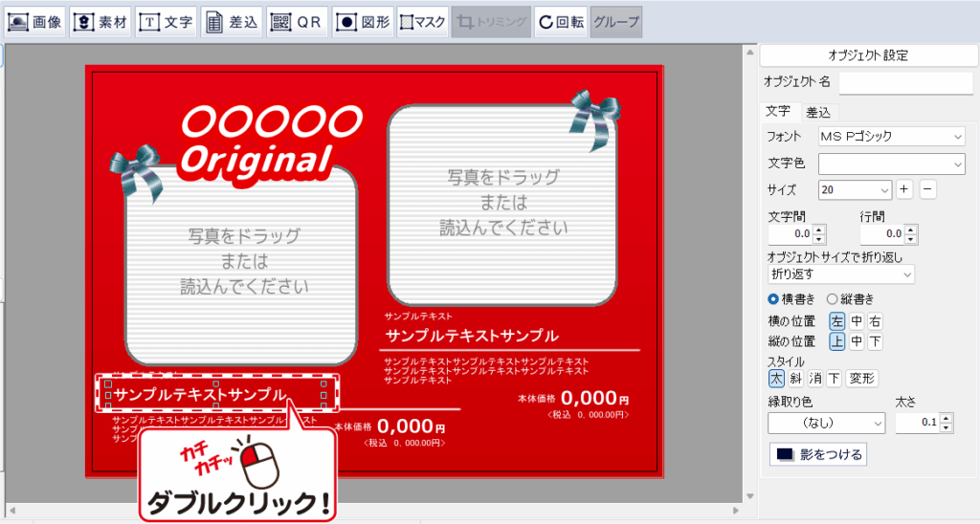Click the 画像 (image) toolbar button

[35, 22]
